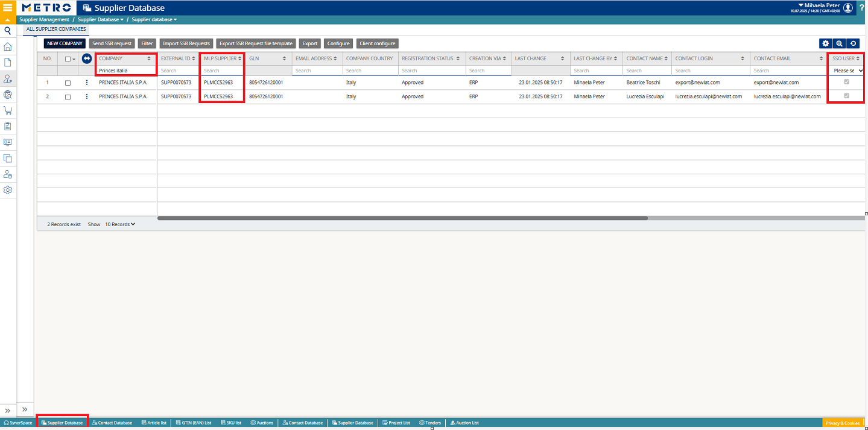Sort by the GLN column arrows
This screenshot has width=868, height=430.
pyautogui.click(x=285, y=58)
